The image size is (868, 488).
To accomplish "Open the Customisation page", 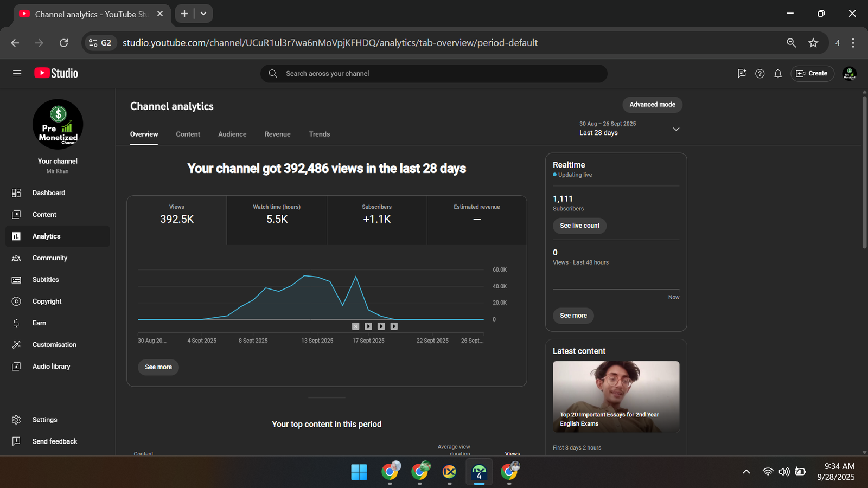I will [x=54, y=345].
